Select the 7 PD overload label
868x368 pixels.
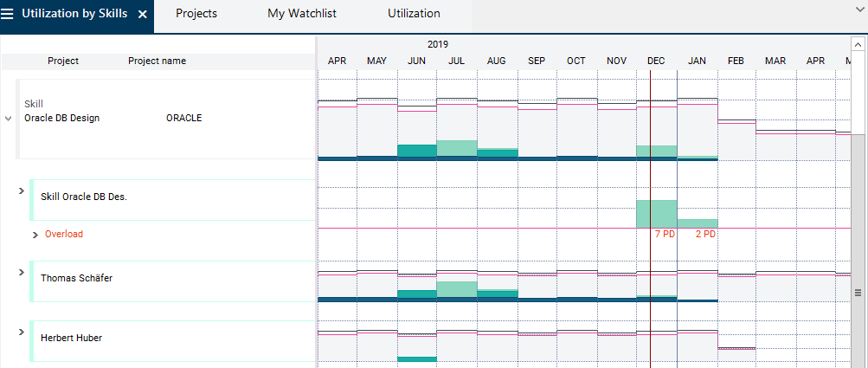tap(665, 235)
